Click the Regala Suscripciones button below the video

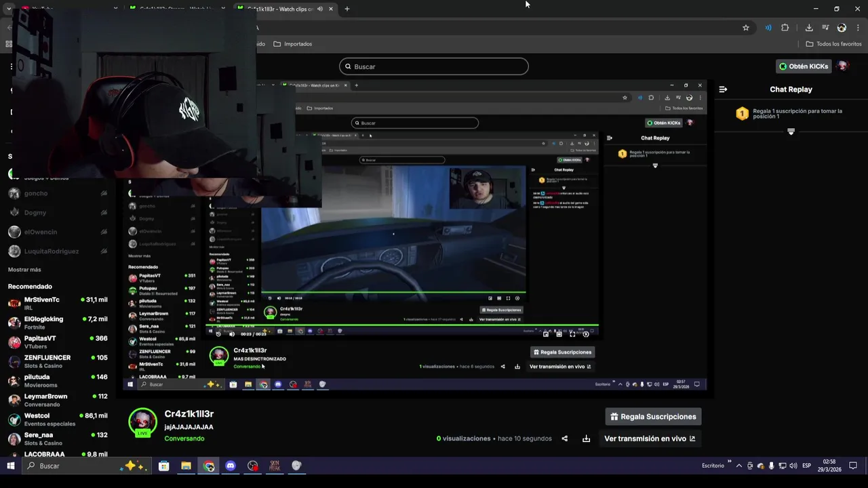click(x=654, y=417)
